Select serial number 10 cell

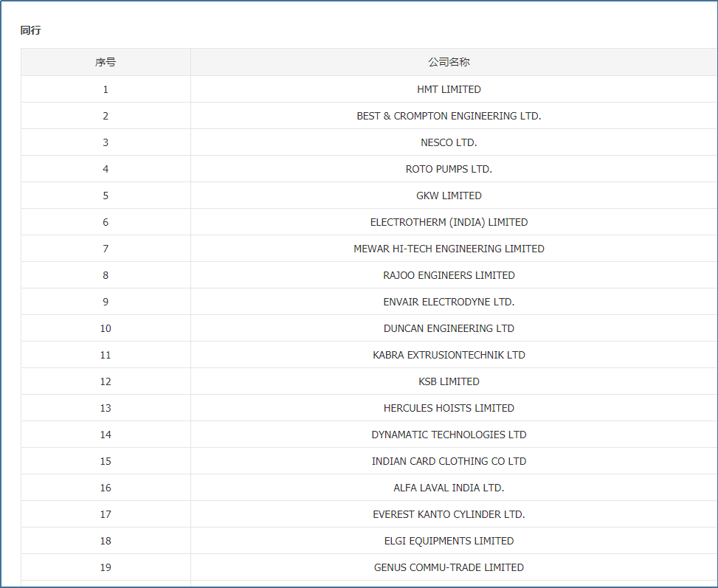tap(106, 328)
